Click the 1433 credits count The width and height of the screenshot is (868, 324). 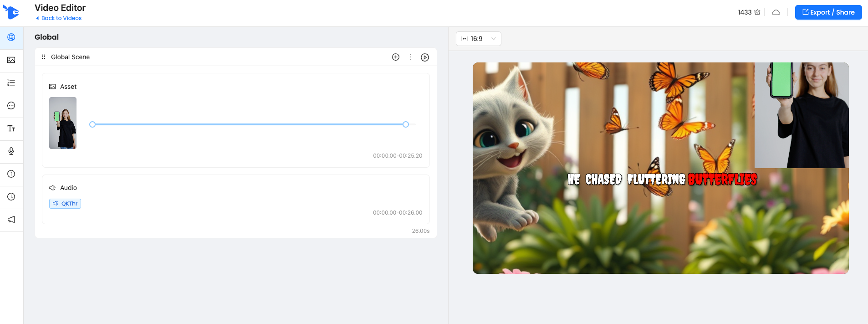click(745, 12)
